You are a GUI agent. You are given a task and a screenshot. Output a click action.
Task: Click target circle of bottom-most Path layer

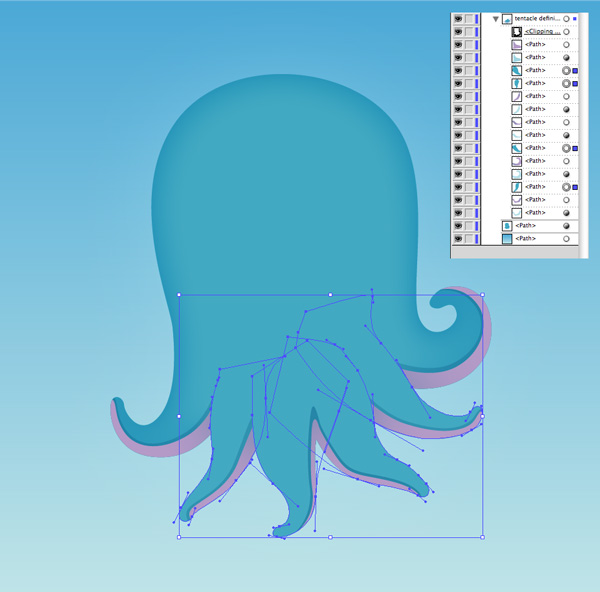pos(566,239)
